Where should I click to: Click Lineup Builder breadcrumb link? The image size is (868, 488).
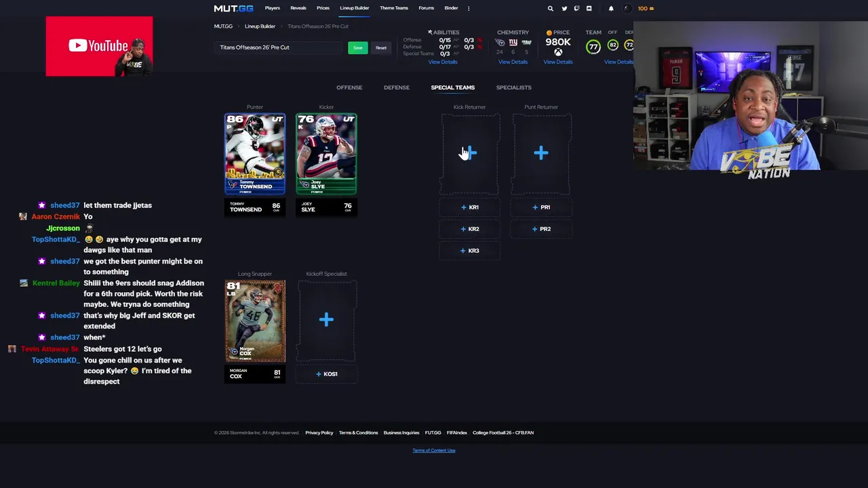[x=260, y=26]
